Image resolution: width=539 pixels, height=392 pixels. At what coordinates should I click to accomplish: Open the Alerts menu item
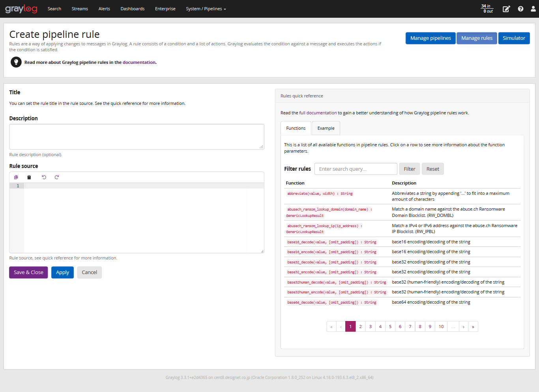pyautogui.click(x=104, y=9)
